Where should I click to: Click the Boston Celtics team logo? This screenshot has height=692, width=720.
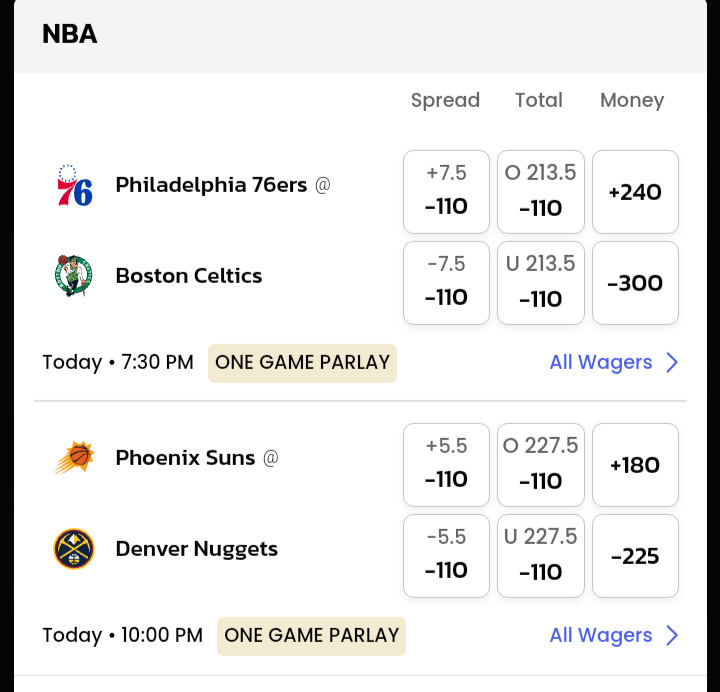click(x=74, y=276)
